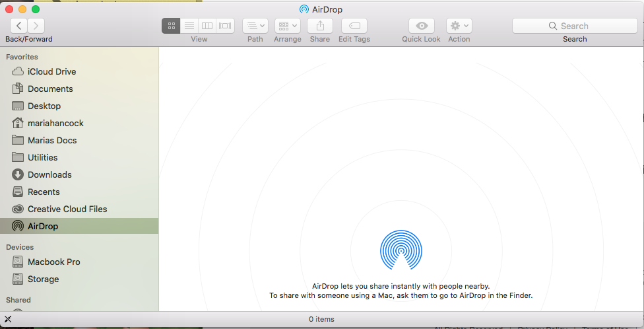This screenshot has width=644, height=329.
Task: Click the '0 items' status text
Action: 321,319
